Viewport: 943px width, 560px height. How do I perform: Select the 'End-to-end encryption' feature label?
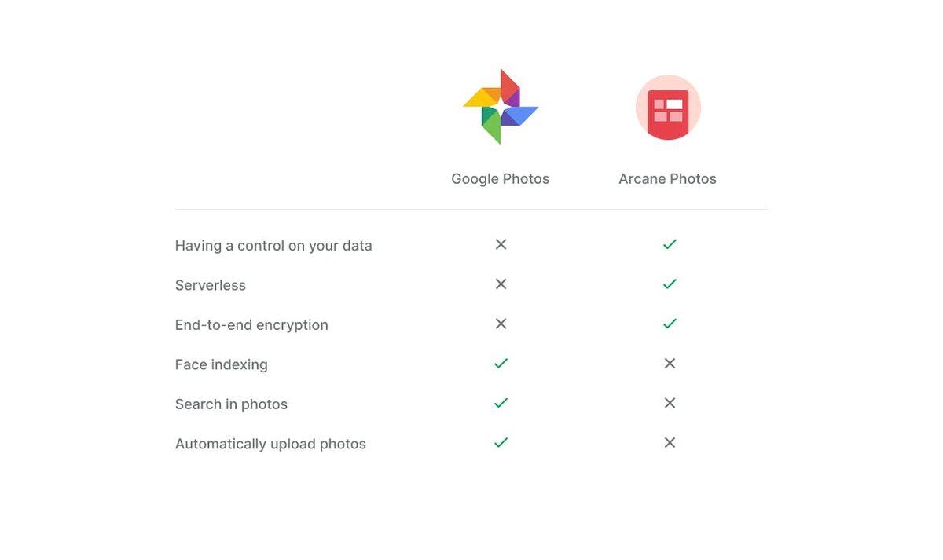[251, 325]
